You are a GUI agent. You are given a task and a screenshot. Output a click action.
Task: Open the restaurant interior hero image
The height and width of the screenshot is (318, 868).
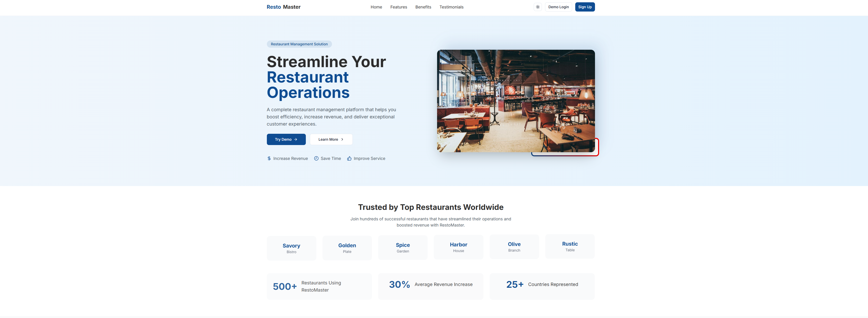(516, 101)
